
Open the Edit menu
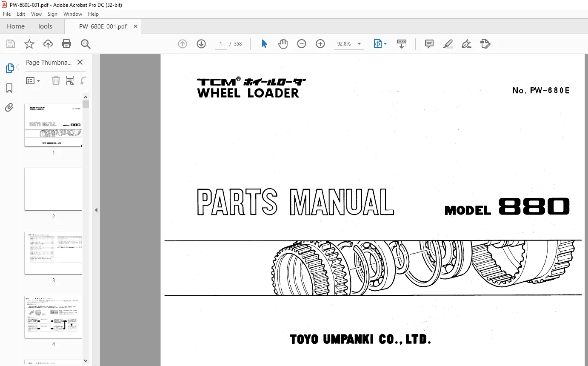[x=21, y=14]
